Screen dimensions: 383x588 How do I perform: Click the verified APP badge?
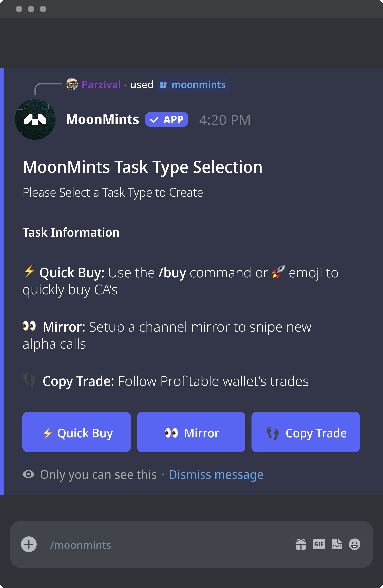tap(167, 120)
